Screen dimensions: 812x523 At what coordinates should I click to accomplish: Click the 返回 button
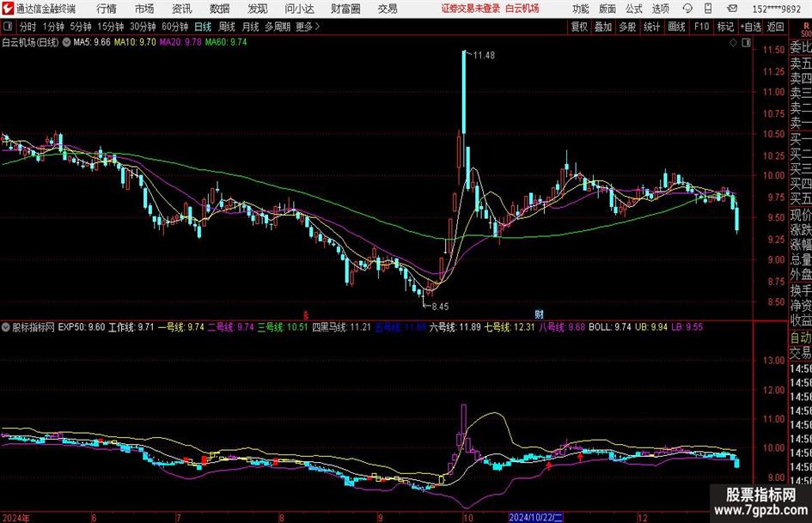[775, 27]
